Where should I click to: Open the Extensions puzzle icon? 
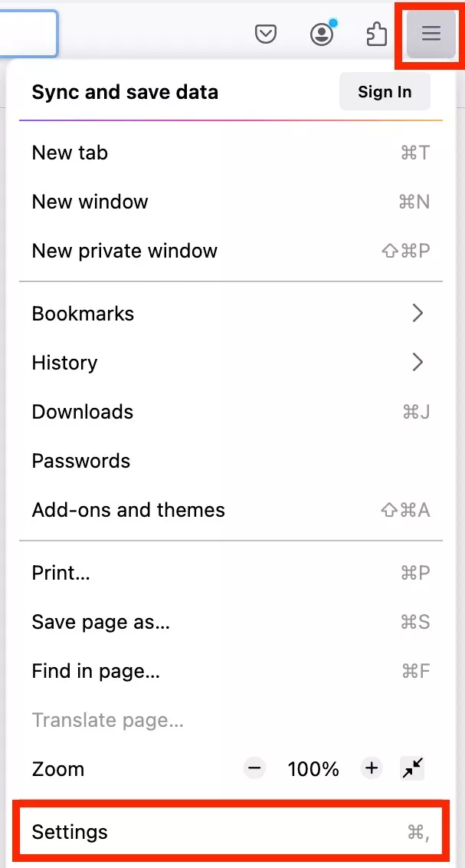(x=376, y=35)
